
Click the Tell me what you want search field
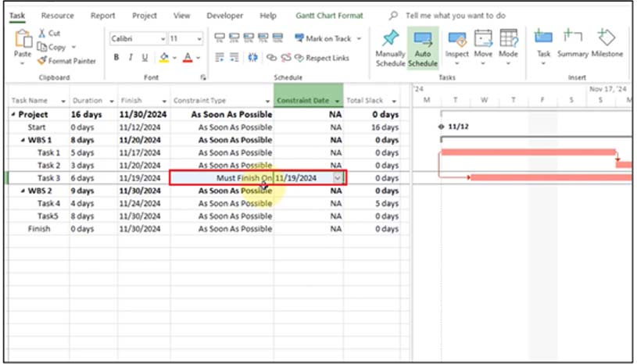click(x=456, y=16)
